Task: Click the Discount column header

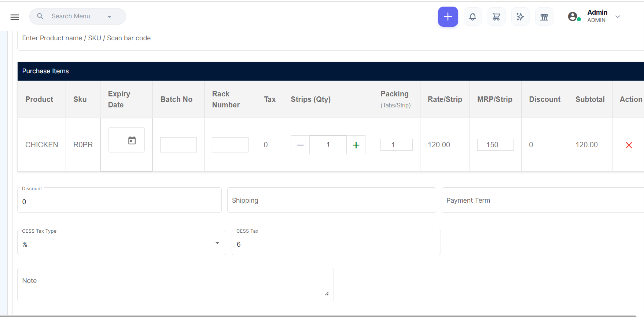Action: point(545,99)
